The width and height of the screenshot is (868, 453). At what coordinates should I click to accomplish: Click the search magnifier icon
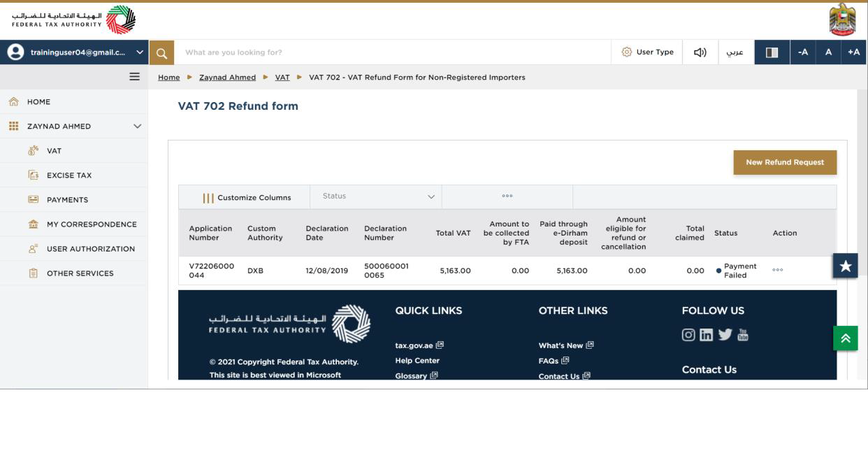161,52
